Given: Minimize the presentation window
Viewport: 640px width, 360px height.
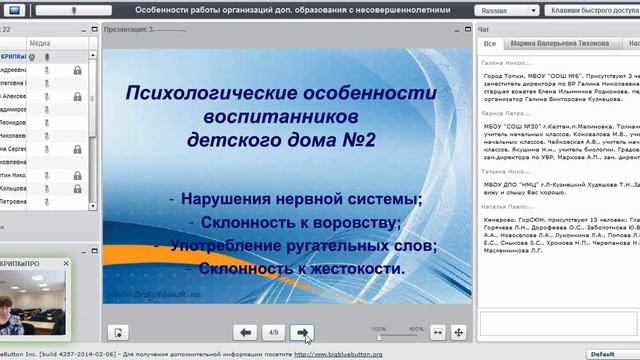Looking at the screenshot, I should tap(457, 30).
